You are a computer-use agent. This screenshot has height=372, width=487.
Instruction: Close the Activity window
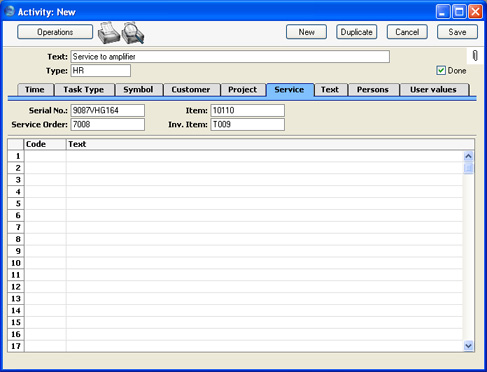475,12
